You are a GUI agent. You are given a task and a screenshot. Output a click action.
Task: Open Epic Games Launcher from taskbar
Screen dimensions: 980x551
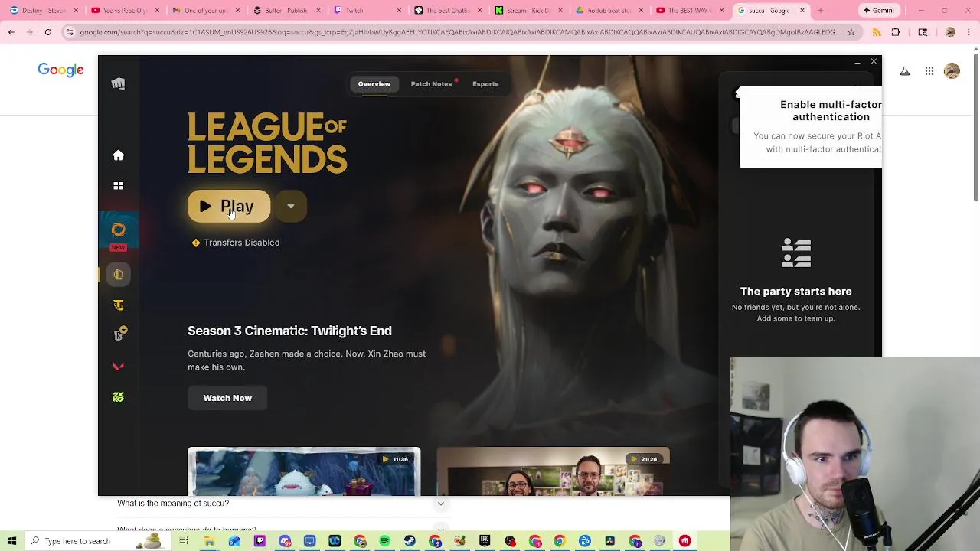click(485, 541)
